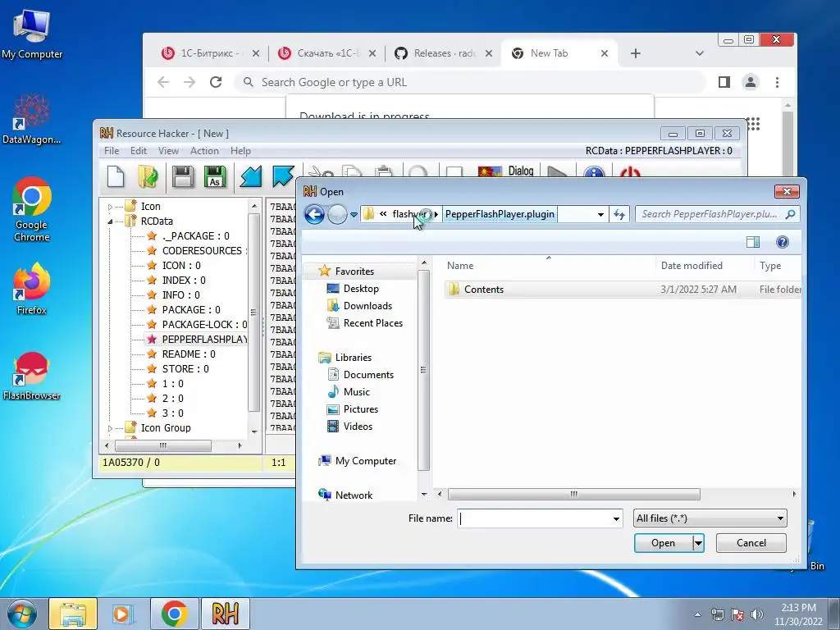Open the File name history dropdown

point(616,518)
